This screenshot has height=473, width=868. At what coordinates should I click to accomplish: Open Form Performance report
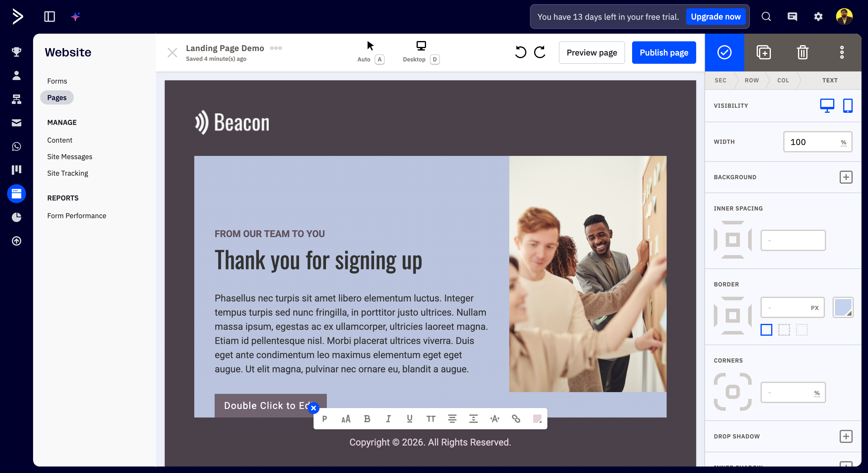[76, 215]
